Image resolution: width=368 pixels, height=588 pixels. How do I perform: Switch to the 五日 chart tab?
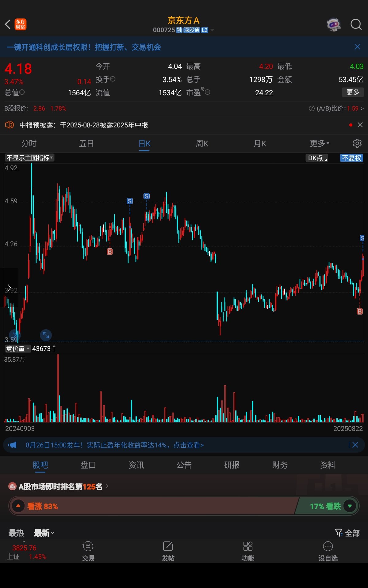click(86, 143)
